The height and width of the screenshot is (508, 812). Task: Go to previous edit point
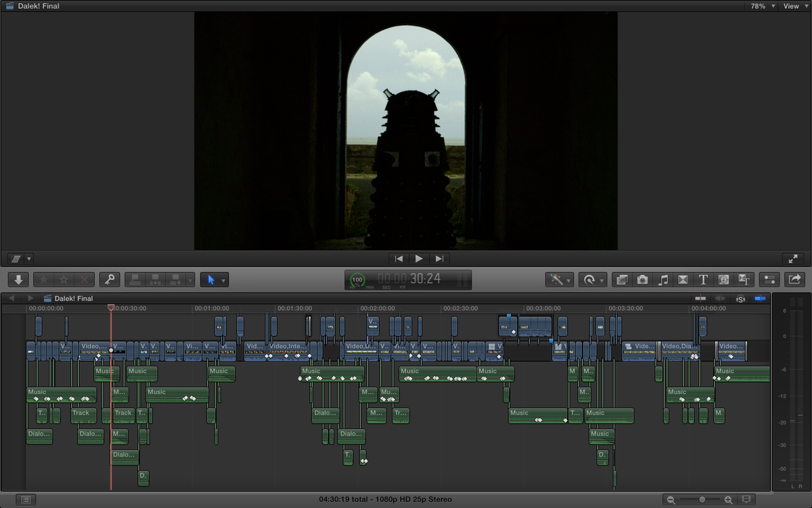tap(399, 259)
